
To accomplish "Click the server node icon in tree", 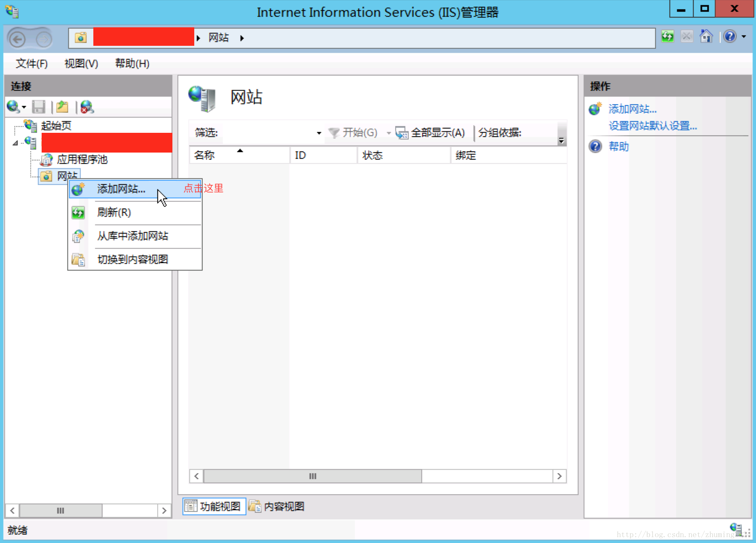I will pyautogui.click(x=30, y=143).
